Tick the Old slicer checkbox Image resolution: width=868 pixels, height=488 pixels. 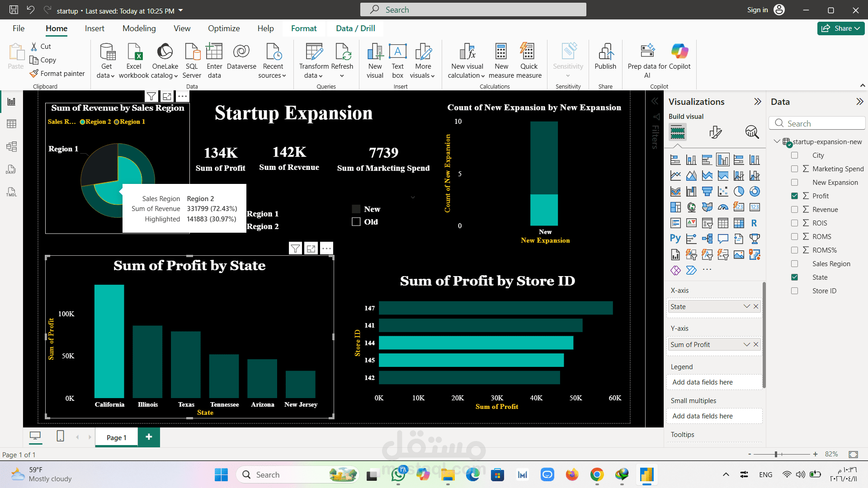[x=356, y=222]
